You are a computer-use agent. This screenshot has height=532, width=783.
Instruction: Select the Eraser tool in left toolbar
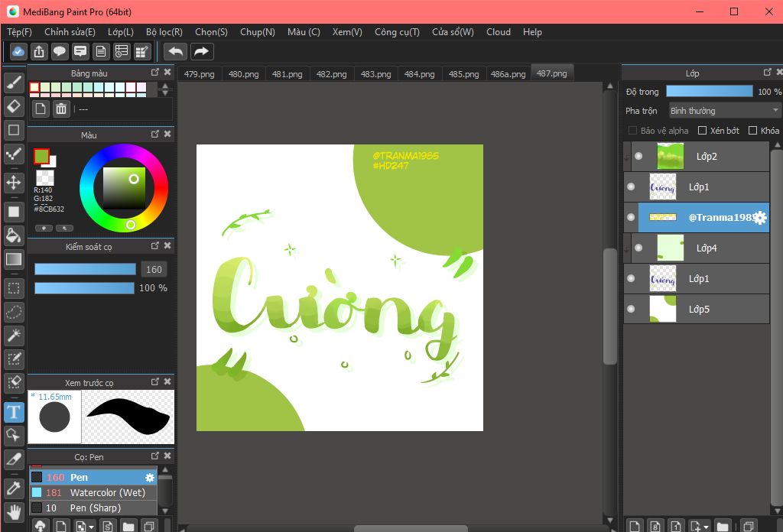point(14,106)
